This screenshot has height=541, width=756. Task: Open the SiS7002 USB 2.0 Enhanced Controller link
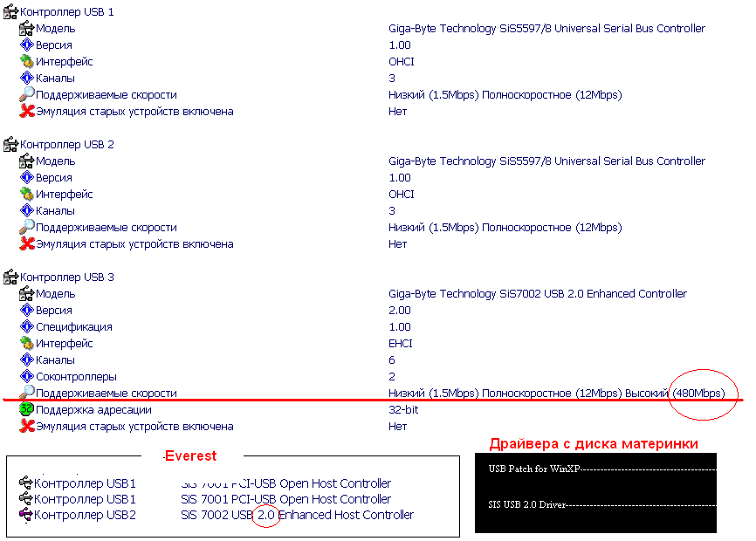pos(537,294)
